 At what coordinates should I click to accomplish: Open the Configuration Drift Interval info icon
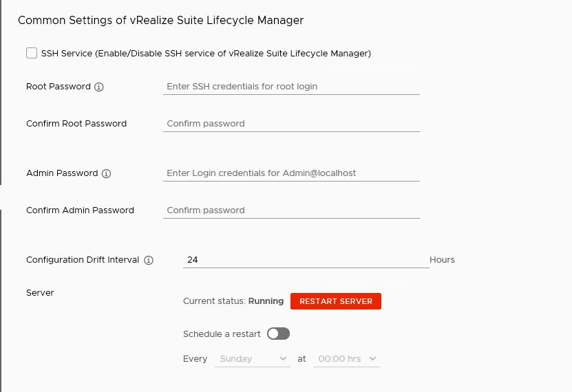pyautogui.click(x=149, y=261)
